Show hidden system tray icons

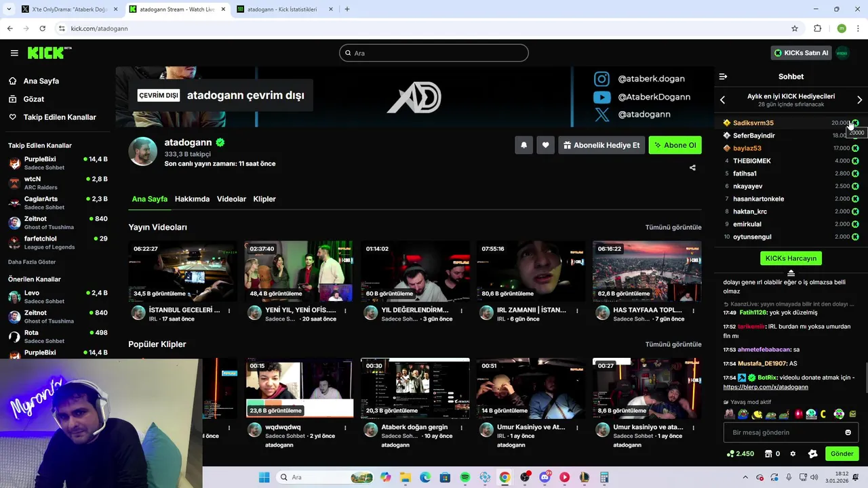(745, 477)
